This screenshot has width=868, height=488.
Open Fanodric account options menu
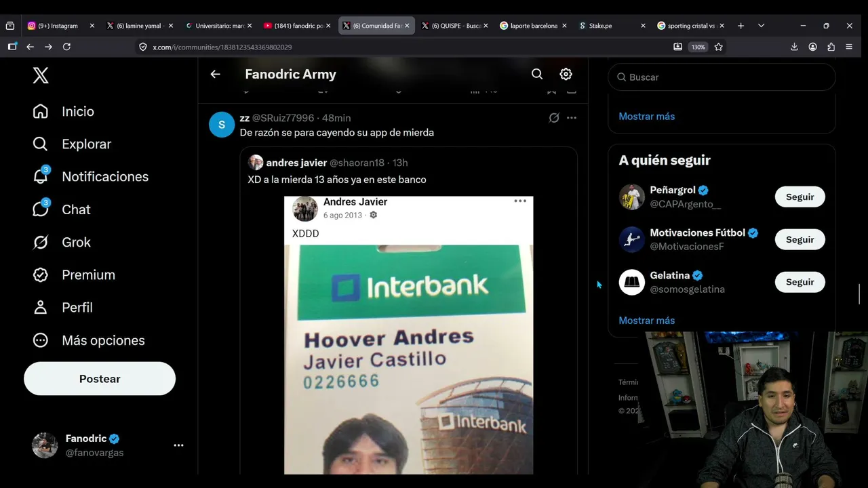coord(178,445)
